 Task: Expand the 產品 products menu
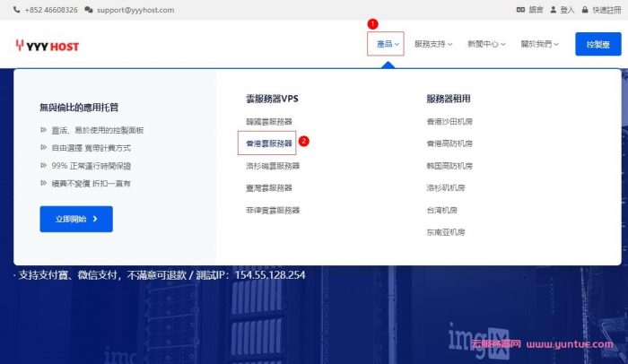point(387,44)
